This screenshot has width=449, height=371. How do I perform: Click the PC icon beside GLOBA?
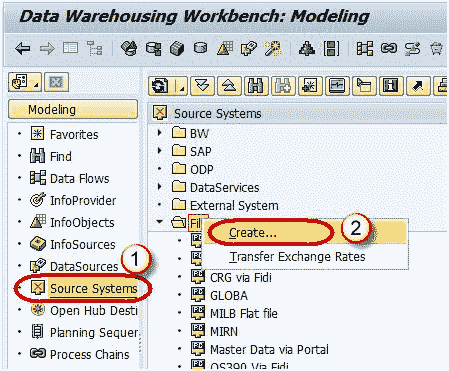tap(198, 295)
